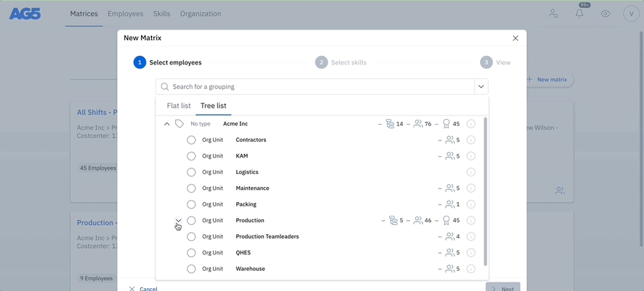The width and height of the screenshot is (644, 291).
Task: Close the New Matrix dialog
Action: coord(515,38)
